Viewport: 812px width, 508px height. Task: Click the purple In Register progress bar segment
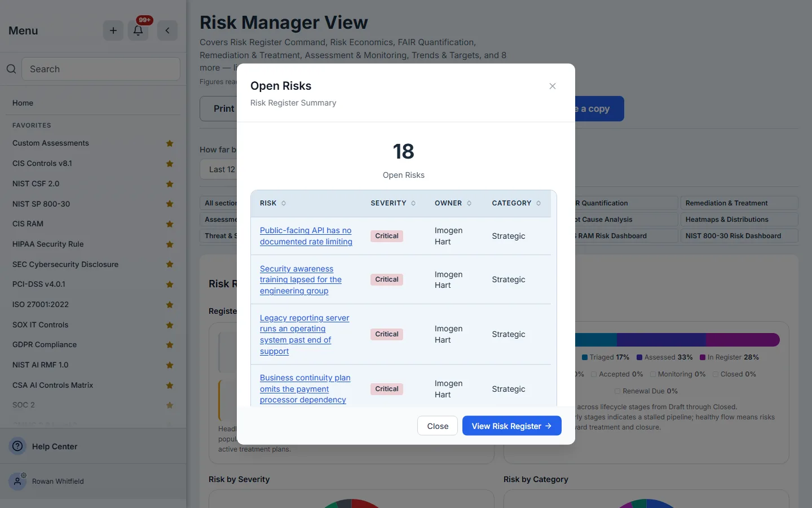[743, 340]
